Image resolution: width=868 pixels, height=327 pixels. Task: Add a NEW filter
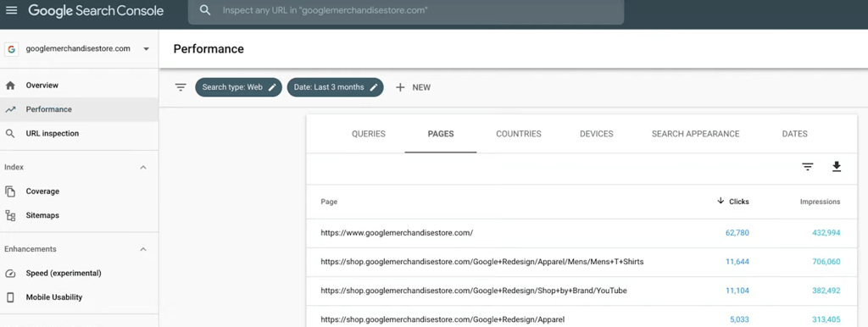[413, 87]
